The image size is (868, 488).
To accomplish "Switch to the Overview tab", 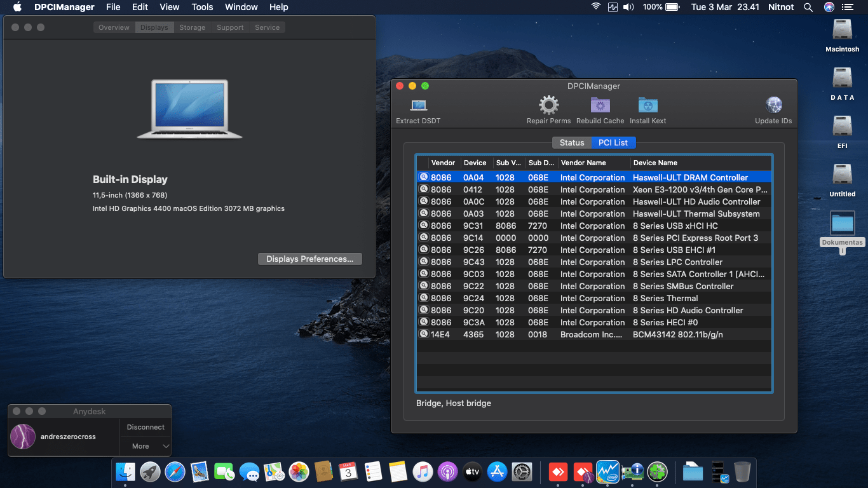I will (114, 27).
